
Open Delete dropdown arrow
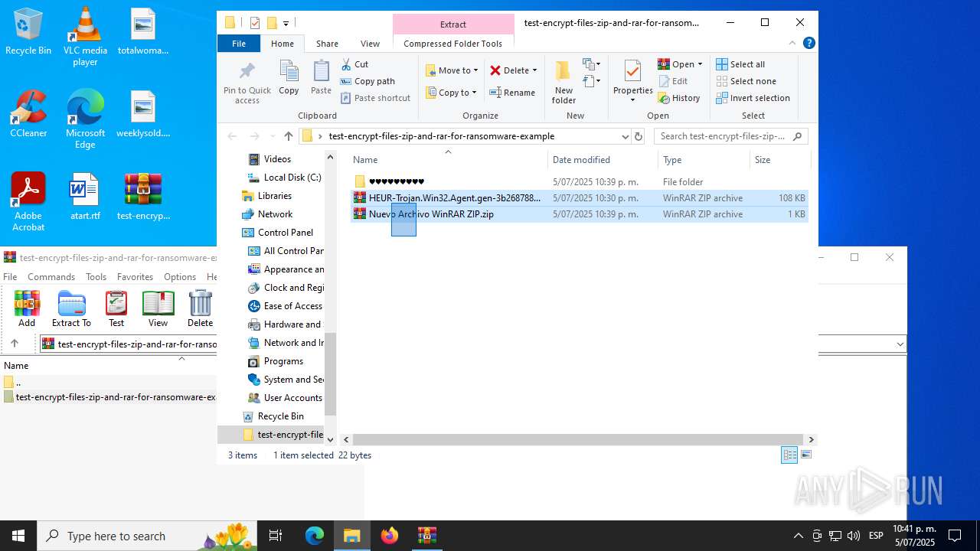click(534, 70)
